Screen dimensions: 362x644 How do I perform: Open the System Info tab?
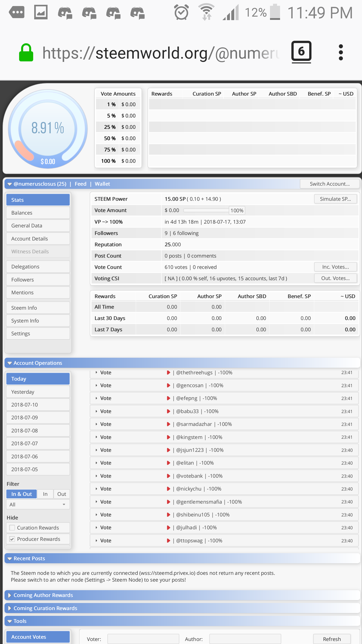point(38,320)
